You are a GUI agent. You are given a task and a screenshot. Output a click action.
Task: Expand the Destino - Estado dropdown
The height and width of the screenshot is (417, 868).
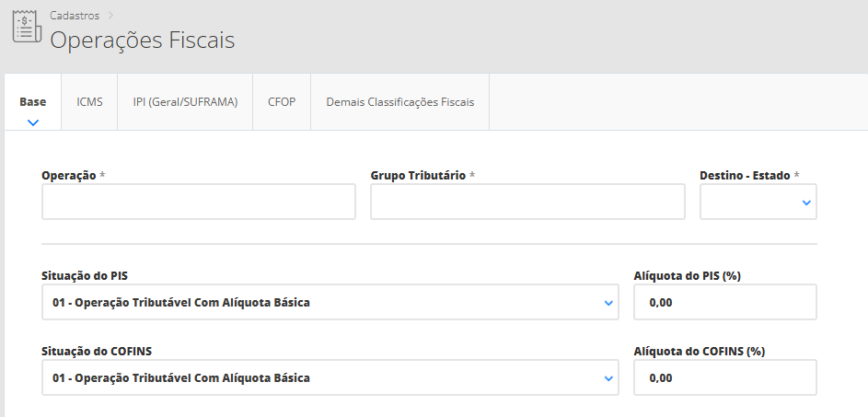758,202
